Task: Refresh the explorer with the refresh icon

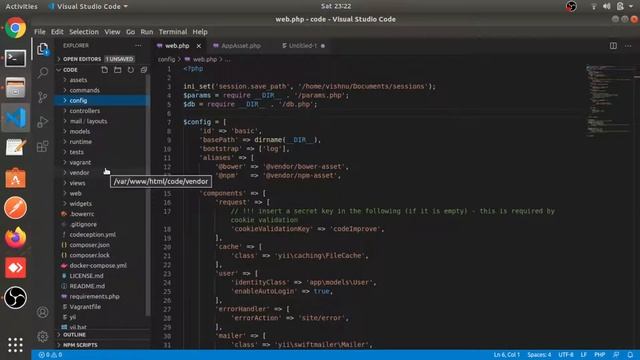Action: [x=131, y=70]
